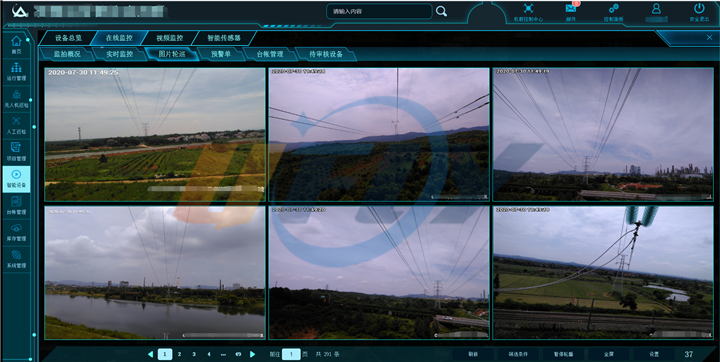
Task: Click the search input field at top
Action: [379, 11]
